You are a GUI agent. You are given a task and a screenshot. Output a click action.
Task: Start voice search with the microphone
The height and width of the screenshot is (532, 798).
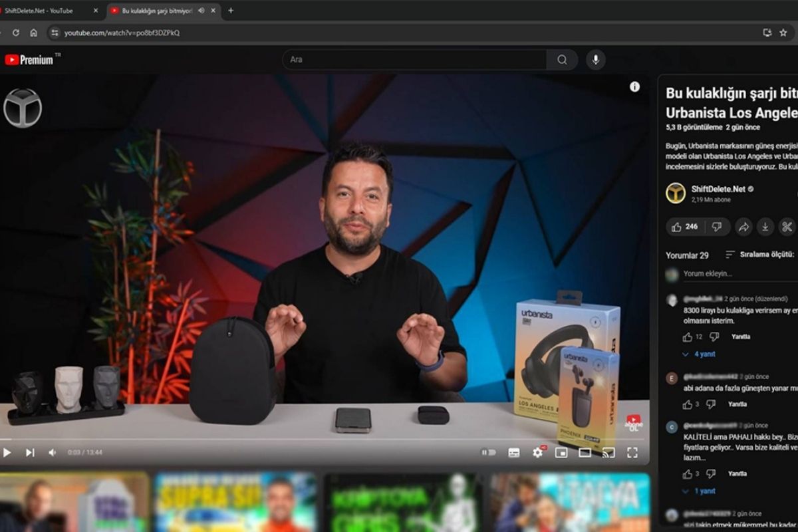click(x=596, y=59)
